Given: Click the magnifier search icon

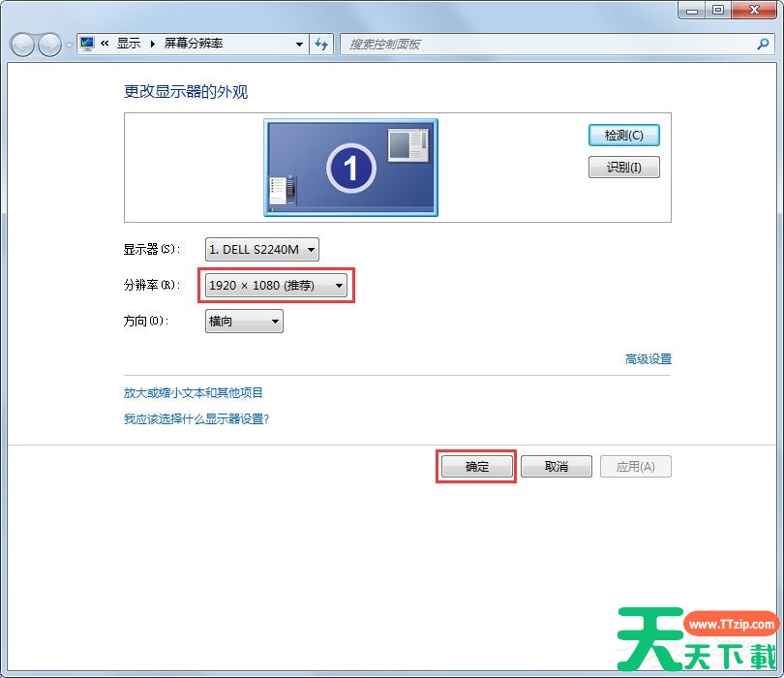Looking at the screenshot, I should tap(763, 44).
